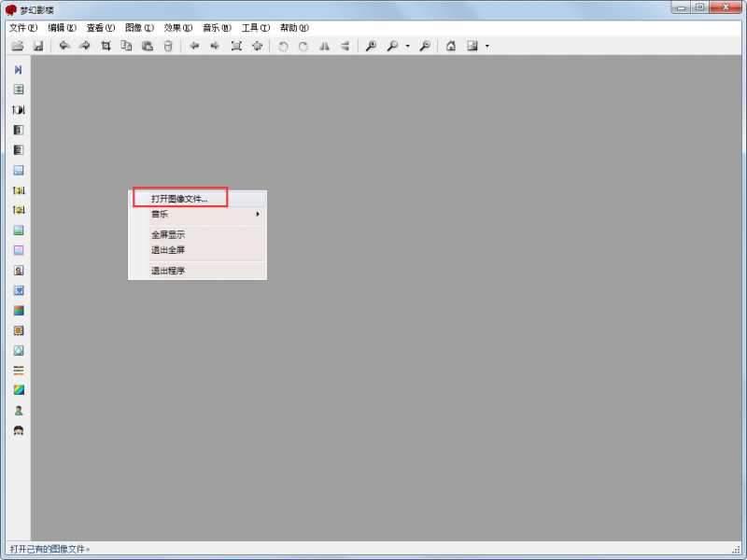Screen dimensions: 747x560
Task: Choose 打开图像文件... from the context menu
Action: coord(187,199)
